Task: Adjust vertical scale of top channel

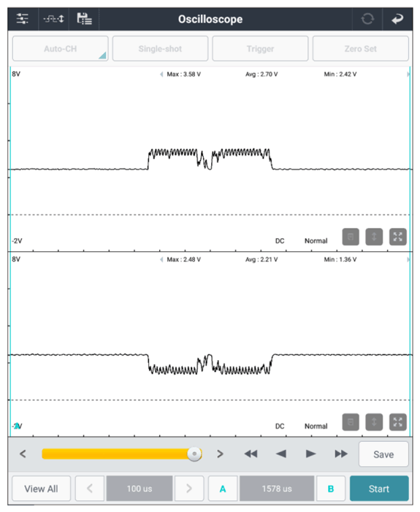Action: click(x=374, y=237)
